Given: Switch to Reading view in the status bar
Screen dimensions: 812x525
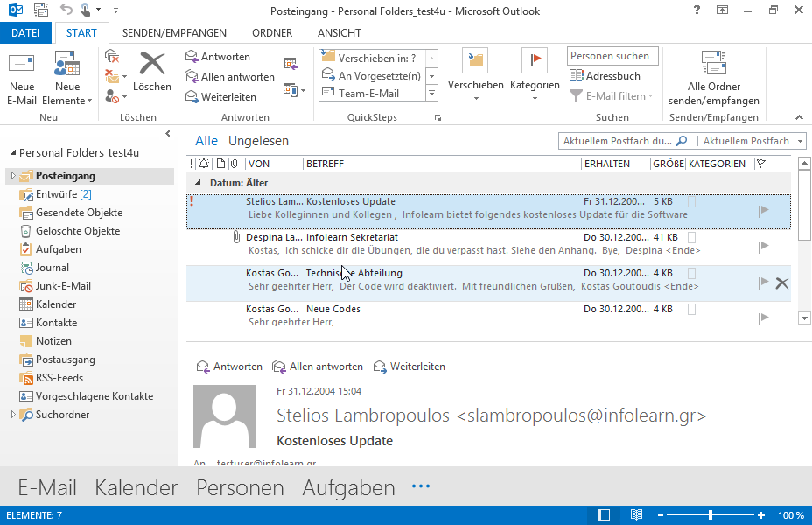Looking at the screenshot, I should [x=636, y=515].
